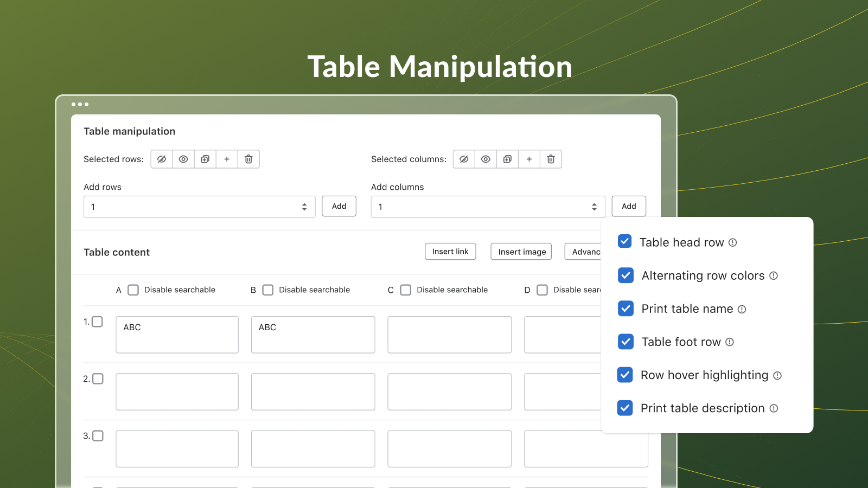
Task: Duplicate the selected columns
Action: (507, 159)
